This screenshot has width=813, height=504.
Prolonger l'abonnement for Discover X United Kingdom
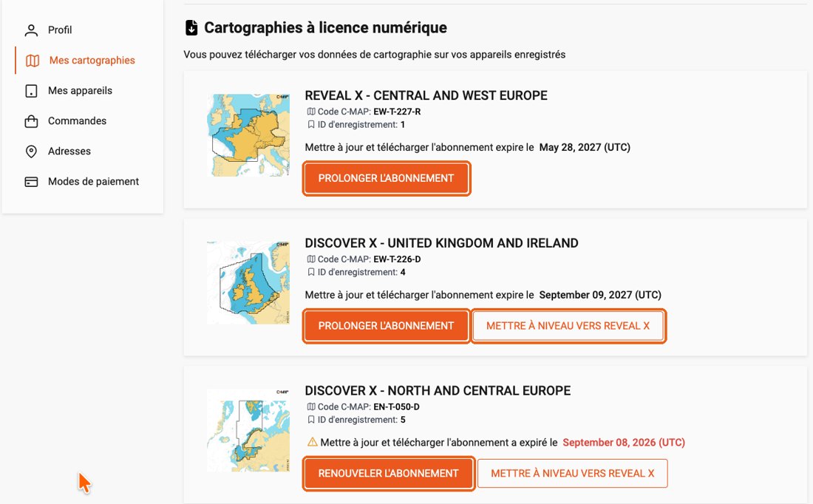[387, 326]
